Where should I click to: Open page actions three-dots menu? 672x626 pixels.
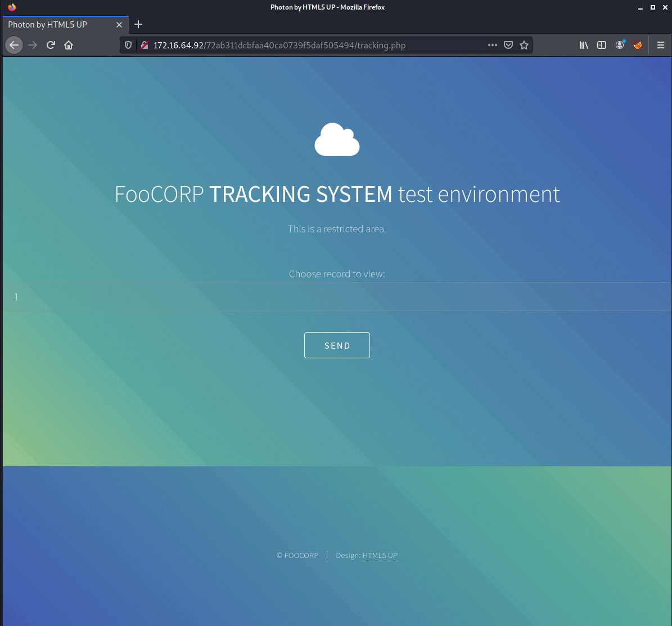[493, 45]
